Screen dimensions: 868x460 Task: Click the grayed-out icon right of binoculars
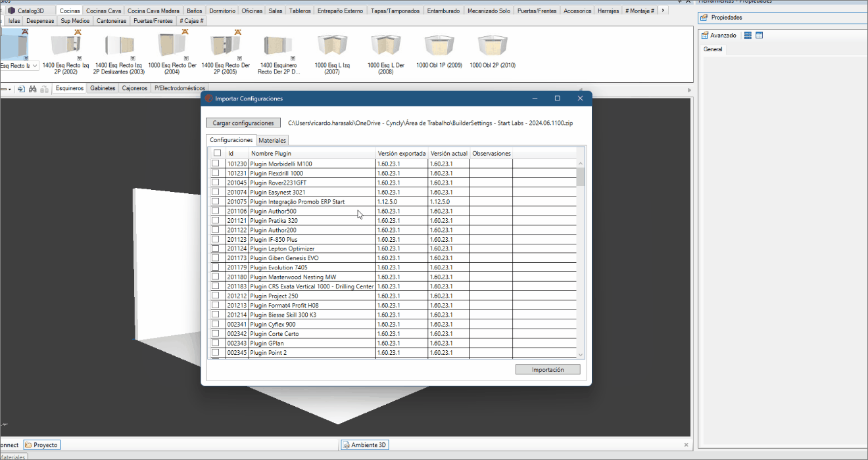pyautogui.click(x=45, y=89)
